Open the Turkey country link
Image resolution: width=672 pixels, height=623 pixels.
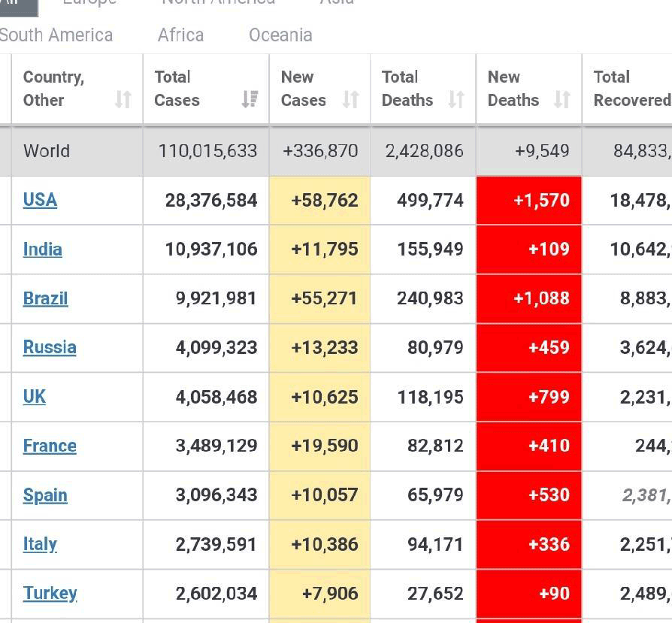[50, 593]
